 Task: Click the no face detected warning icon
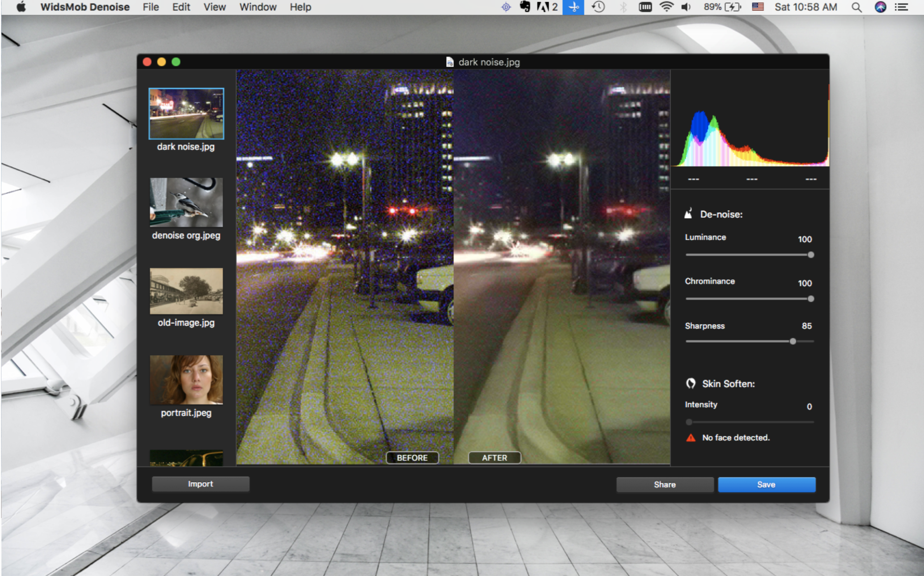point(691,438)
